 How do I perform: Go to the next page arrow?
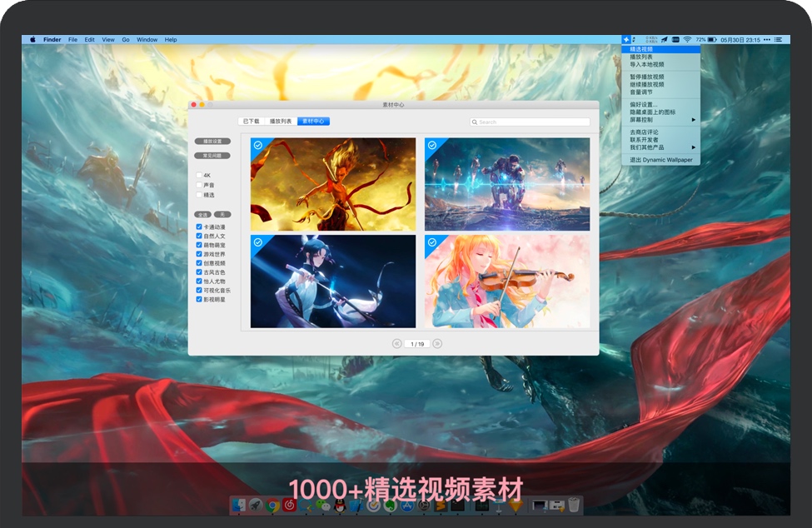point(438,343)
